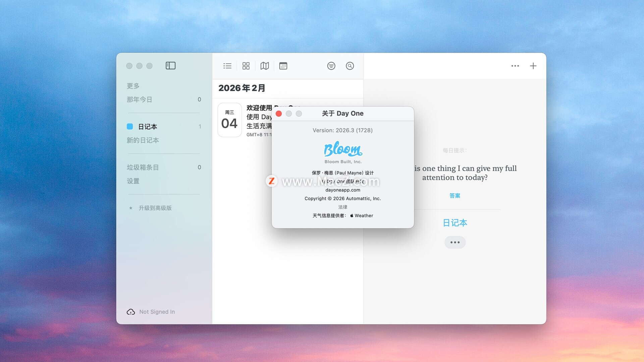Open the entry filter icon

click(x=331, y=66)
